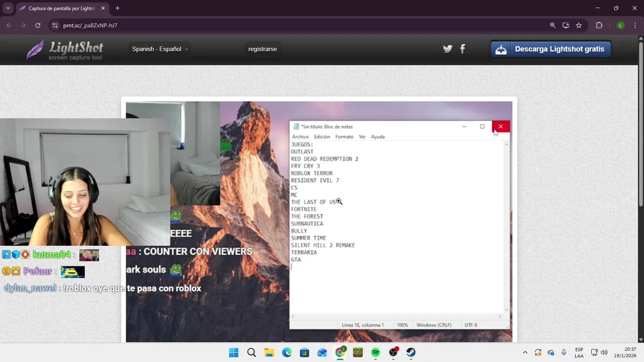
Task: Open Microsoft Store from the taskbar
Action: (304, 352)
